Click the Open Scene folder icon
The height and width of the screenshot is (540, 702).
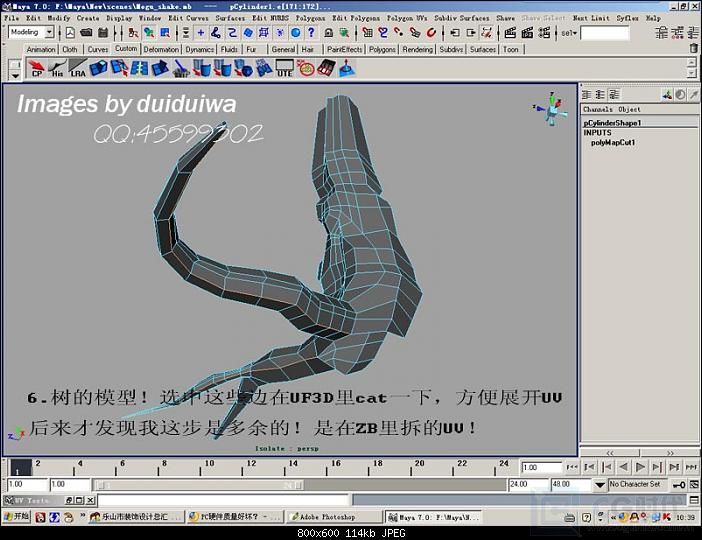coord(86,33)
